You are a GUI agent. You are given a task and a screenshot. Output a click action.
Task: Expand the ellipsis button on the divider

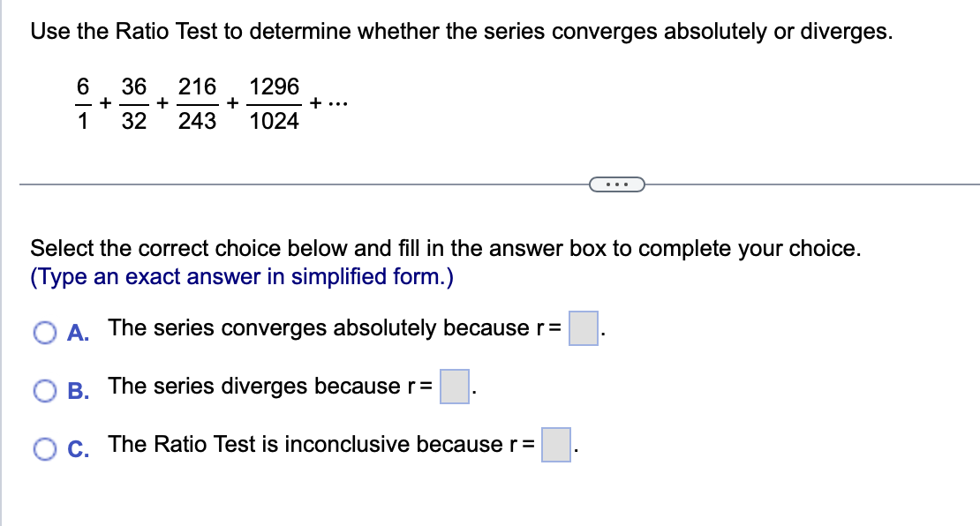pos(616,183)
